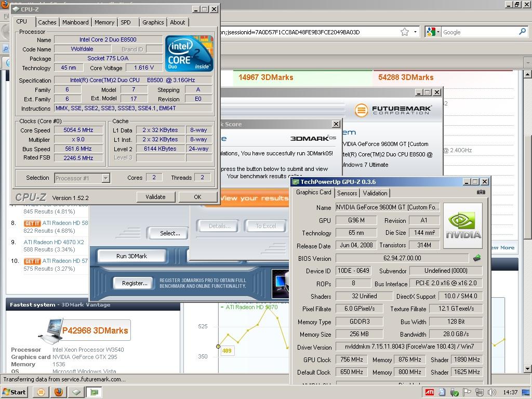This screenshot has width=532, height=399.
Task: Click the safely remove hardware tray icon
Action: (454, 393)
